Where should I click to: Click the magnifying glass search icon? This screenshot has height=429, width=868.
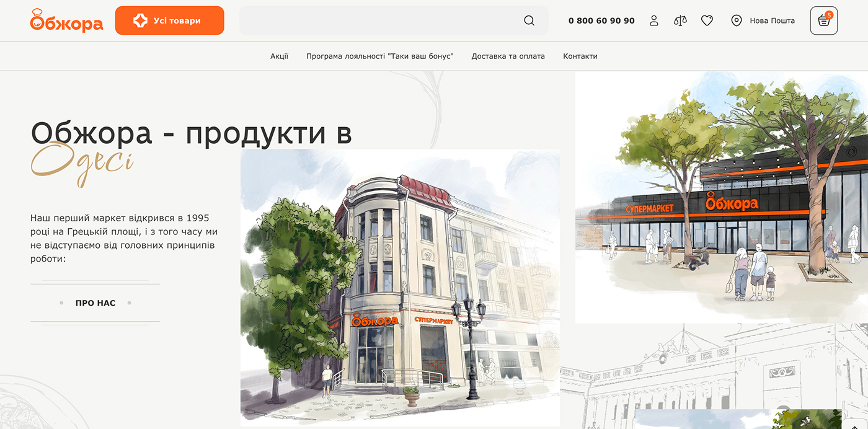point(529,20)
